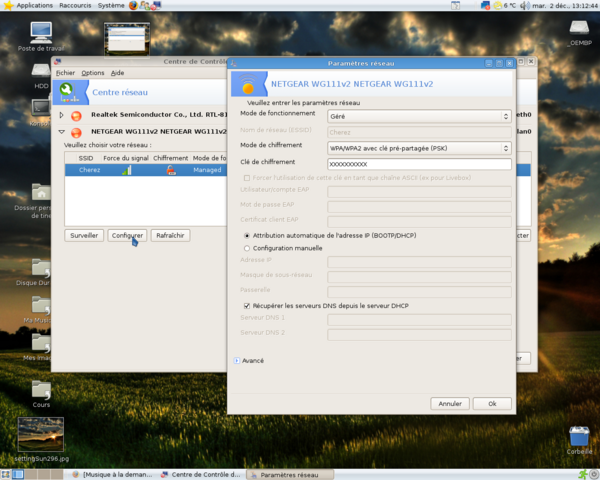This screenshot has width=600, height=480.
Task: Open the _OEMBP drive desktop icon
Action: [579, 28]
